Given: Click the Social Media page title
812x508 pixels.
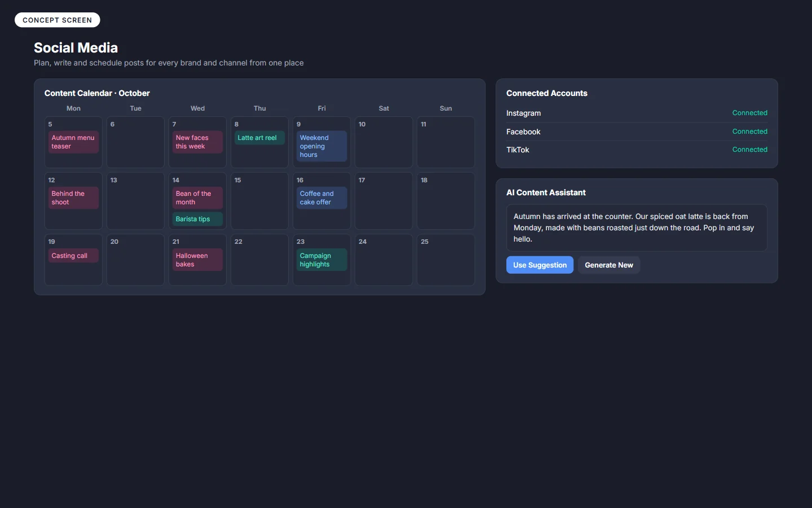Looking at the screenshot, I should [x=76, y=47].
